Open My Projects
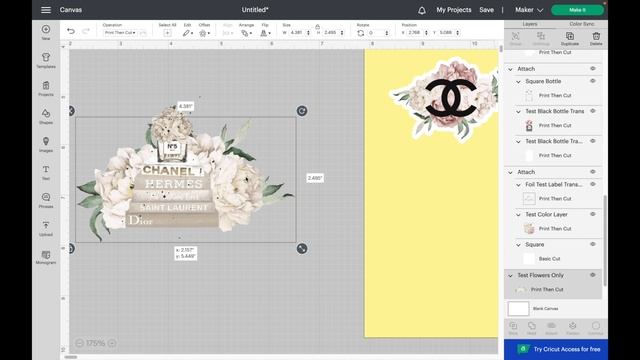 point(453,10)
